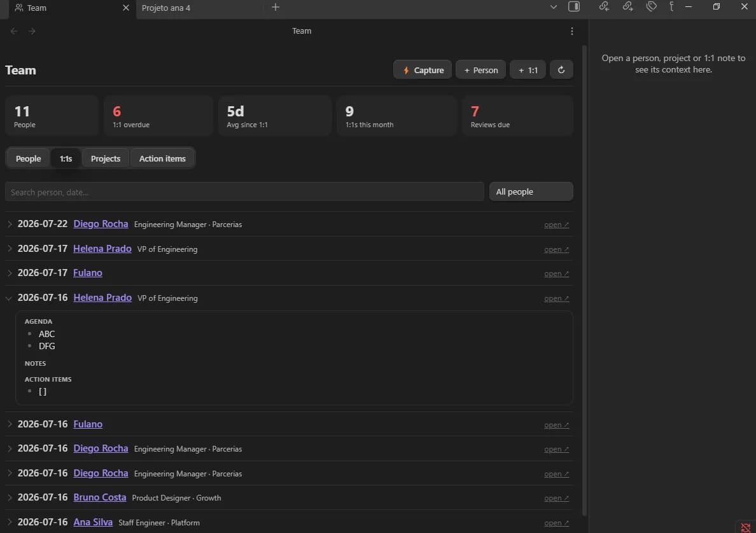Open the more options three-dot menu
The height and width of the screenshot is (533, 756).
tap(572, 31)
